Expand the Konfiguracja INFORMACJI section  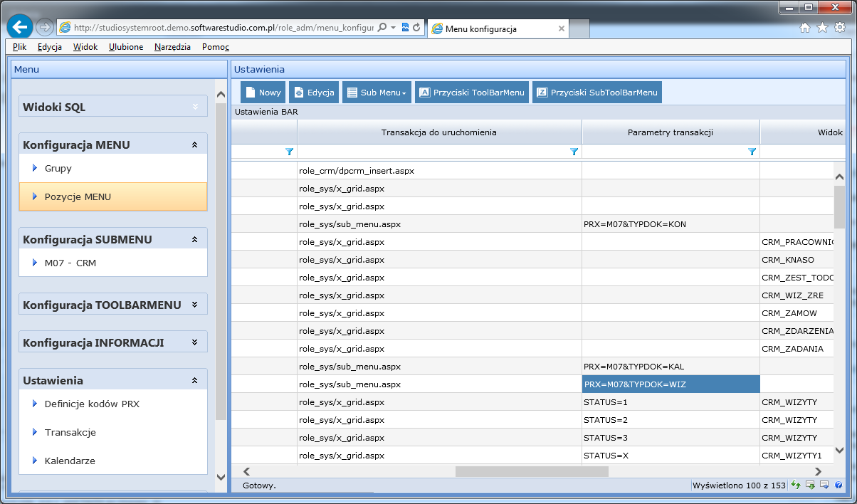(194, 342)
